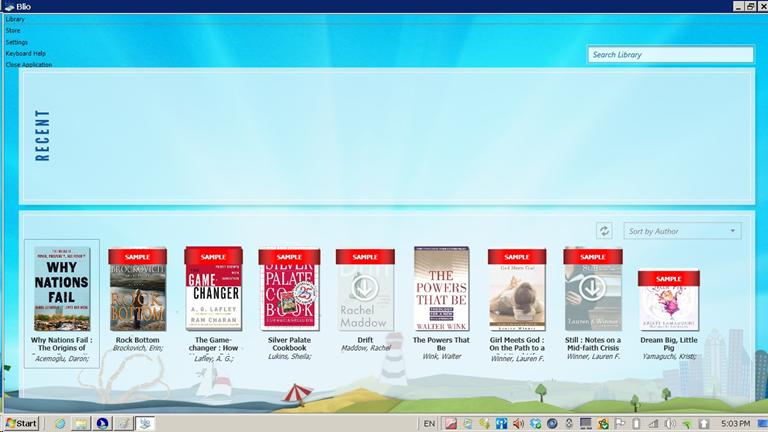Open the Dream Big, Little Pig cover
The image size is (768, 432).
click(669, 300)
